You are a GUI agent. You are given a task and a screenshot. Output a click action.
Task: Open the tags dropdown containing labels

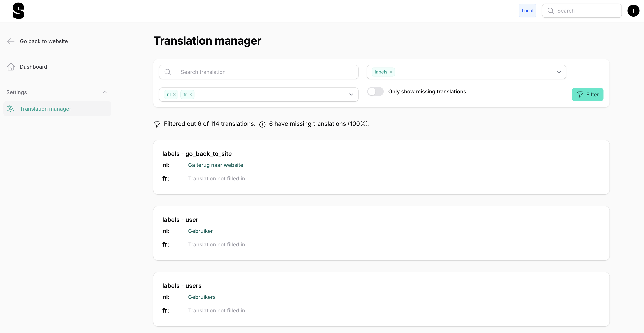[559, 72]
